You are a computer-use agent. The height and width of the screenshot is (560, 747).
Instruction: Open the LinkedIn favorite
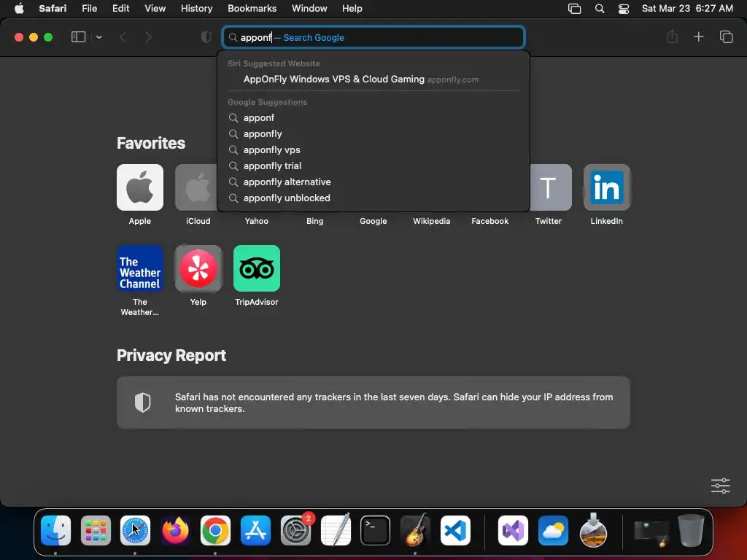tap(607, 187)
